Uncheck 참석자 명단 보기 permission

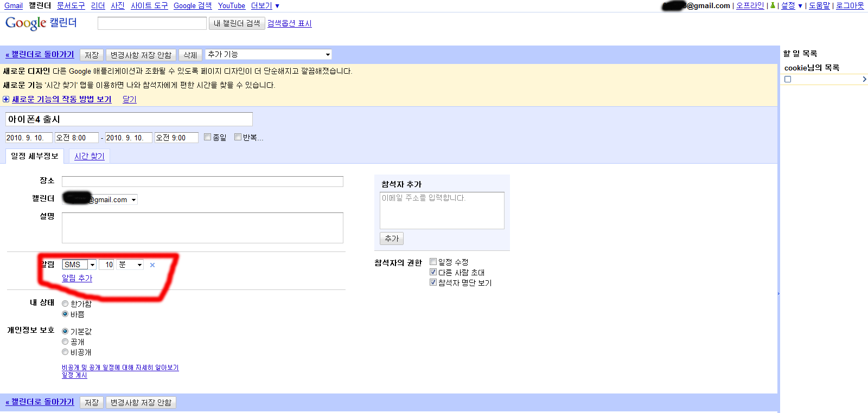click(x=433, y=282)
